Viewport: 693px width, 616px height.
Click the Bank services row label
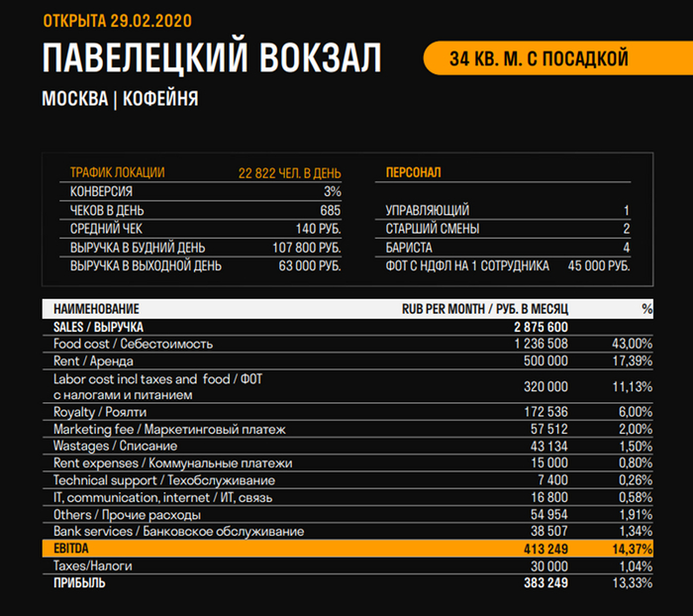coord(178,531)
